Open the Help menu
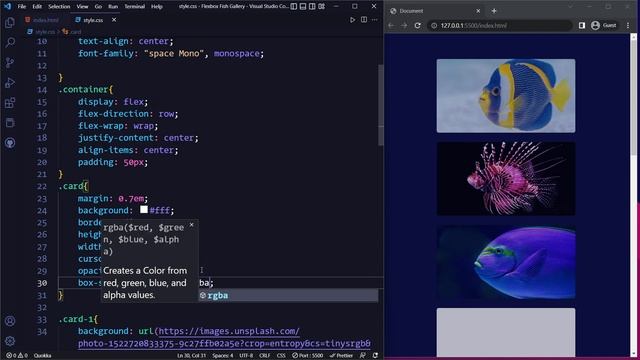The width and height of the screenshot is (640, 360). coord(157,7)
